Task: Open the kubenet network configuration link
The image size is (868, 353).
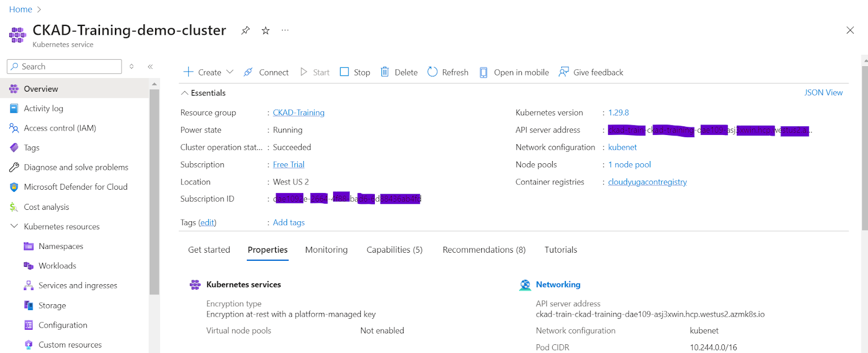Action: [x=622, y=147]
